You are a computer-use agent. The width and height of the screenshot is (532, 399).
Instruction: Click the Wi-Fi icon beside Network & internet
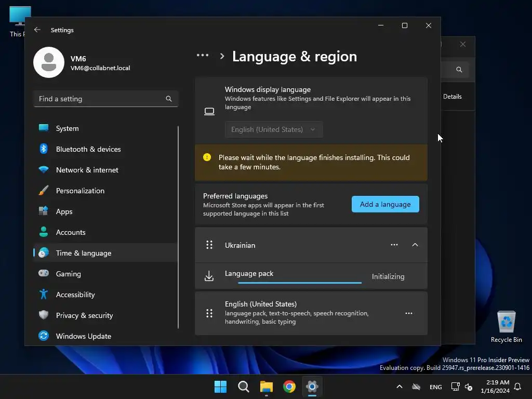pyautogui.click(x=44, y=169)
